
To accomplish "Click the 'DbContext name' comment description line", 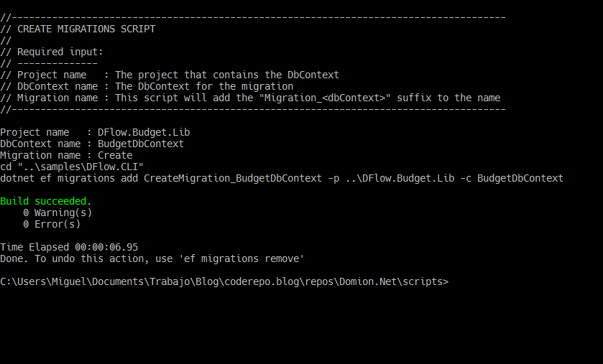I will coord(147,86).
